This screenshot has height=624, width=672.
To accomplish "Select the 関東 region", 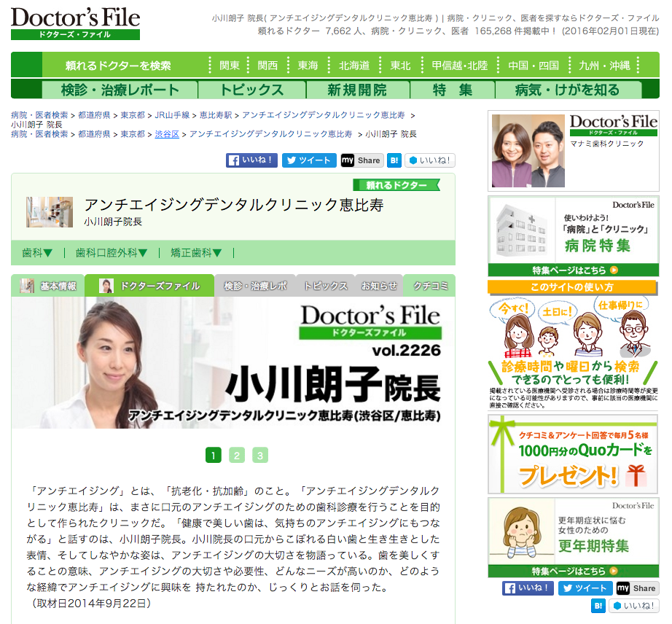I will 230,65.
